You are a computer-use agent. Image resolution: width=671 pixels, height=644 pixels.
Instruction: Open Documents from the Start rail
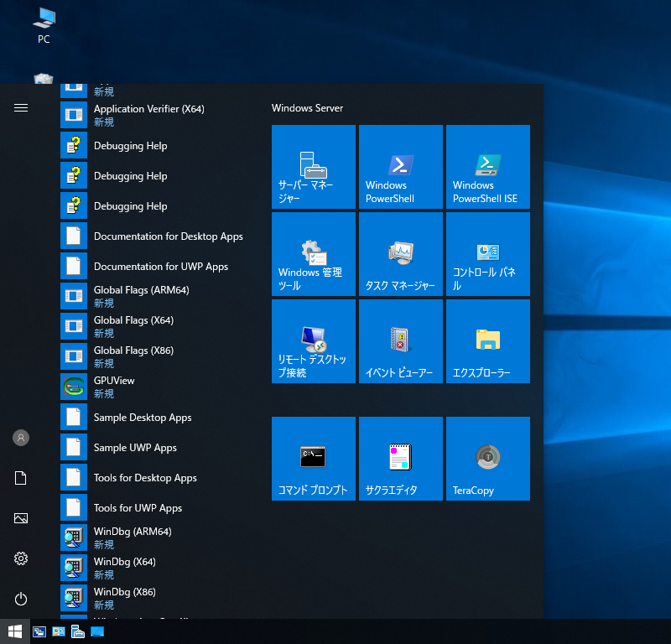[x=20, y=478]
